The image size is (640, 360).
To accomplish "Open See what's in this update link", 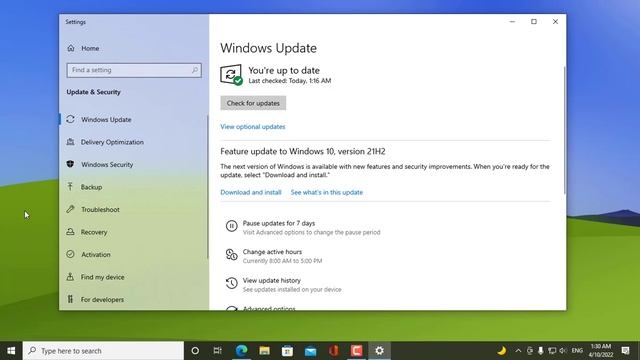I will (327, 192).
